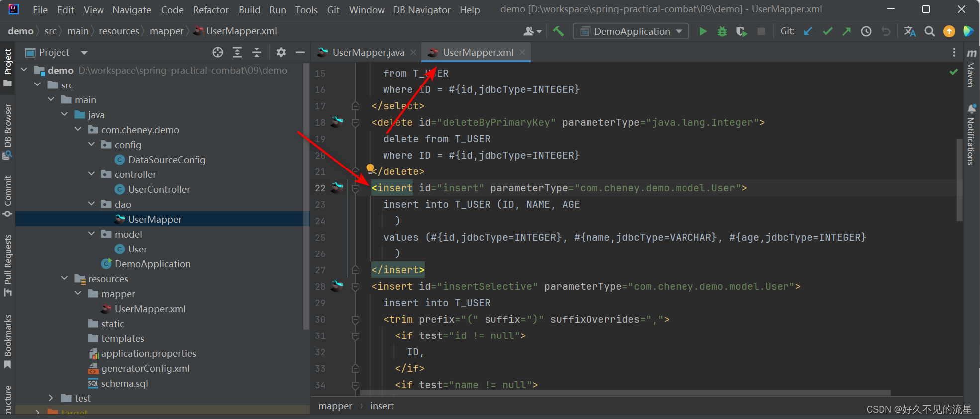
Task: Click the Build project hammer icon
Action: (558, 31)
